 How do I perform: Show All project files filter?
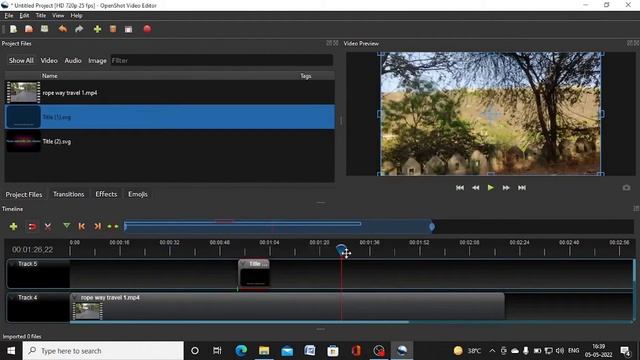click(21, 60)
